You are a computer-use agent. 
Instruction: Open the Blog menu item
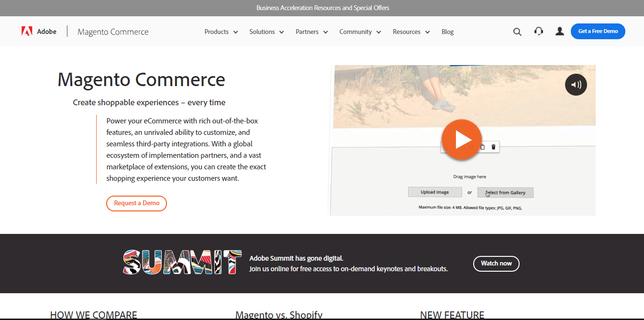point(447,32)
